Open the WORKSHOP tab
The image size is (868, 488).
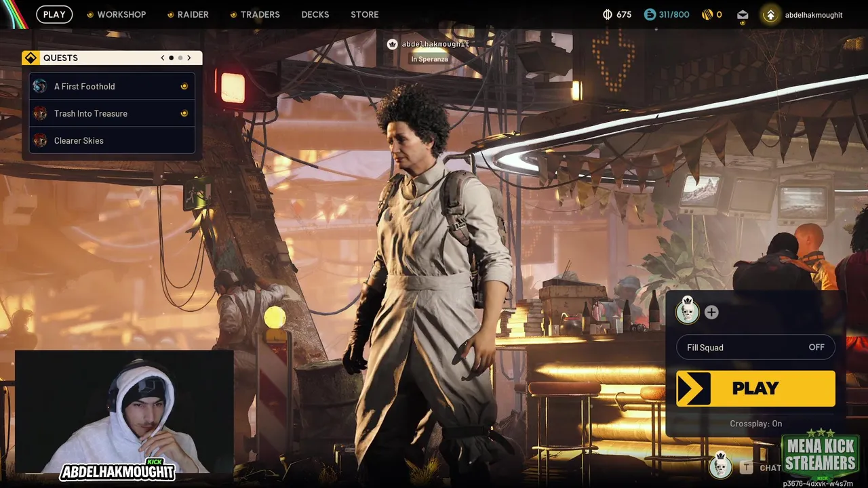(121, 14)
